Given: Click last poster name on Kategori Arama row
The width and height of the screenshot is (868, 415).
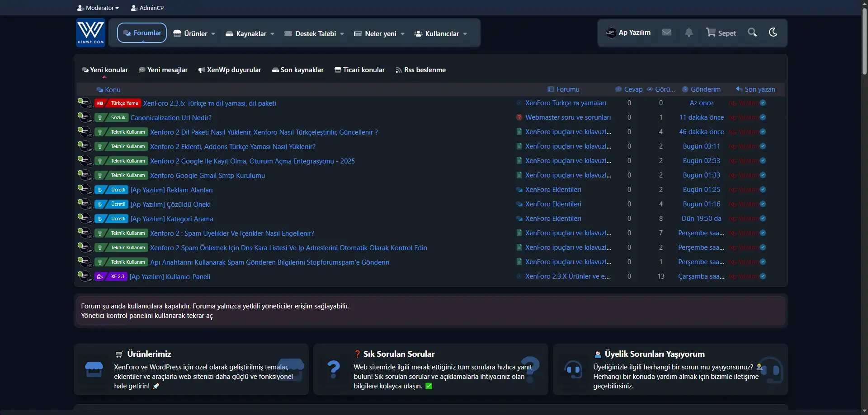Looking at the screenshot, I should (744, 219).
